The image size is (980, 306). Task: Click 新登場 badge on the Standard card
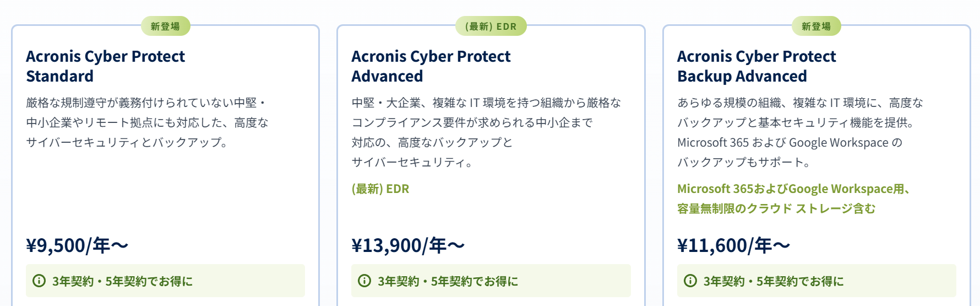point(165,26)
